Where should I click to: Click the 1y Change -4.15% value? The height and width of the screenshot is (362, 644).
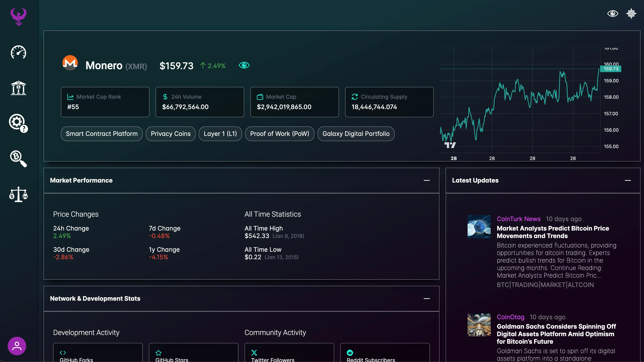(158, 257)
